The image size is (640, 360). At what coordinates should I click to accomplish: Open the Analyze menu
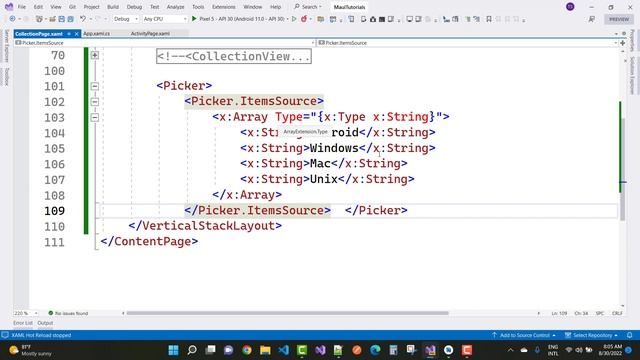coord(176,7)
